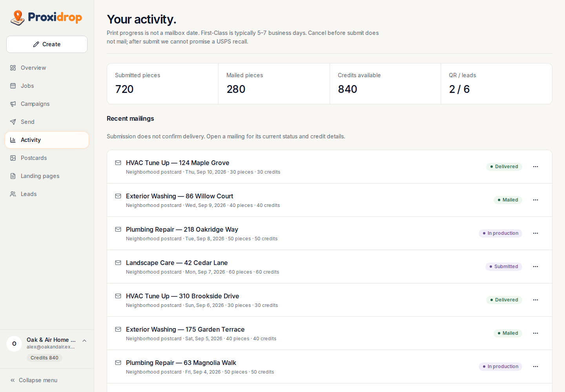Click the Submitted pieces 720 card
565x392 pixels.
(x=163, y=84)
